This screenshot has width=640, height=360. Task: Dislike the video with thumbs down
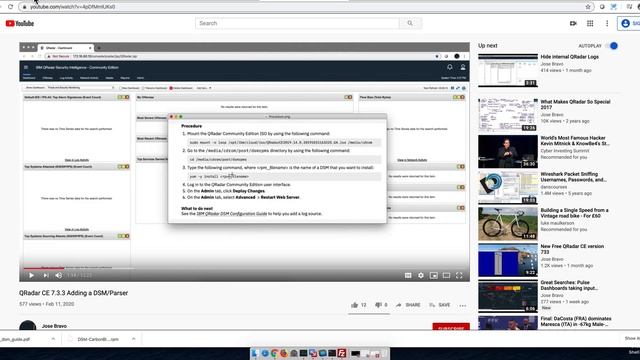[378, 305]
